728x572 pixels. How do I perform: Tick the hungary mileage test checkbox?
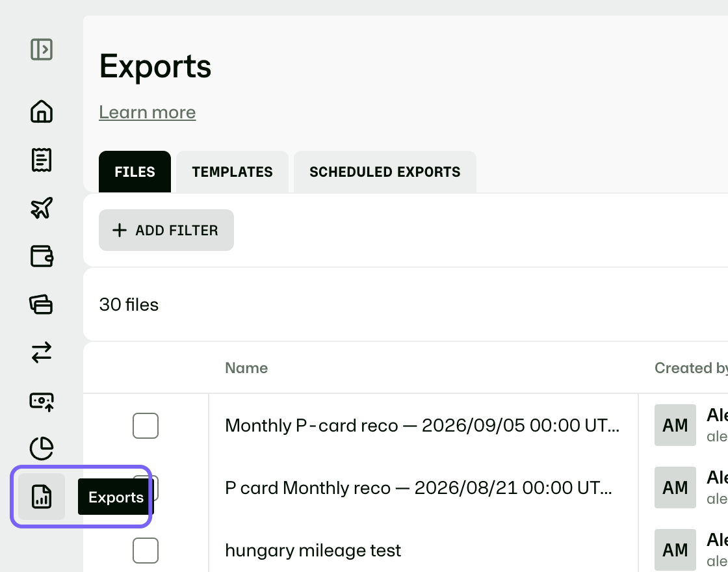(146, 550)
